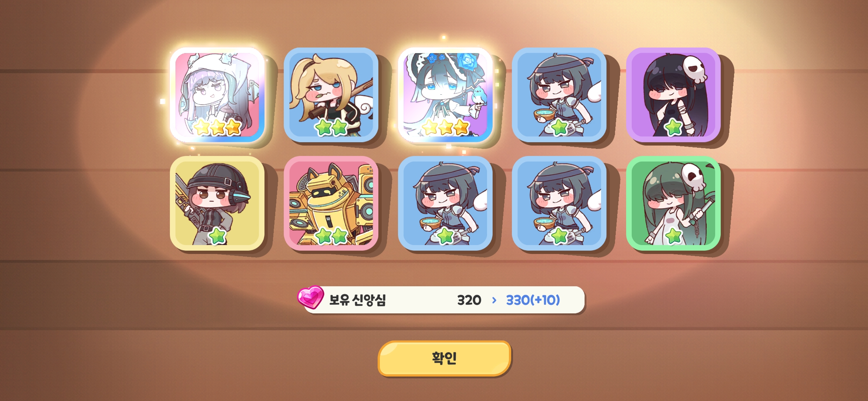Click the 확인 confirm button
The image size is (868, 401).
click(444, 358)
